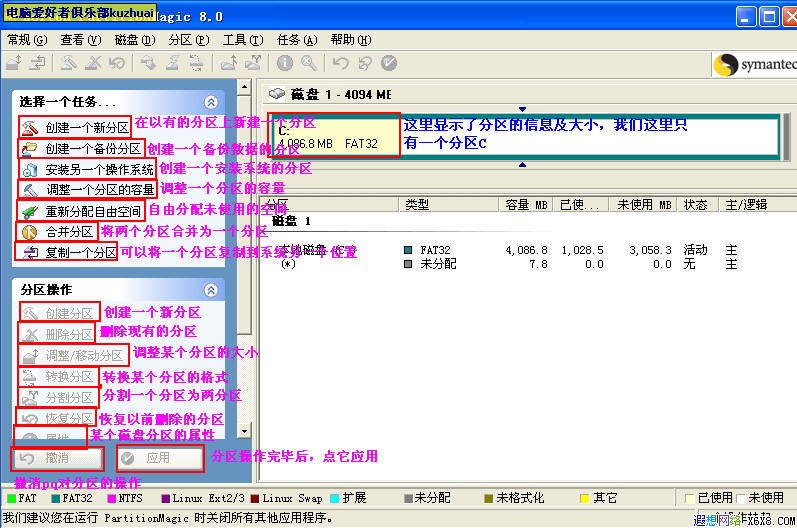This screenshot has width=797, height=528.
Task: Click the Resize/Move partition toolbar icon
Action: [14, 63]
